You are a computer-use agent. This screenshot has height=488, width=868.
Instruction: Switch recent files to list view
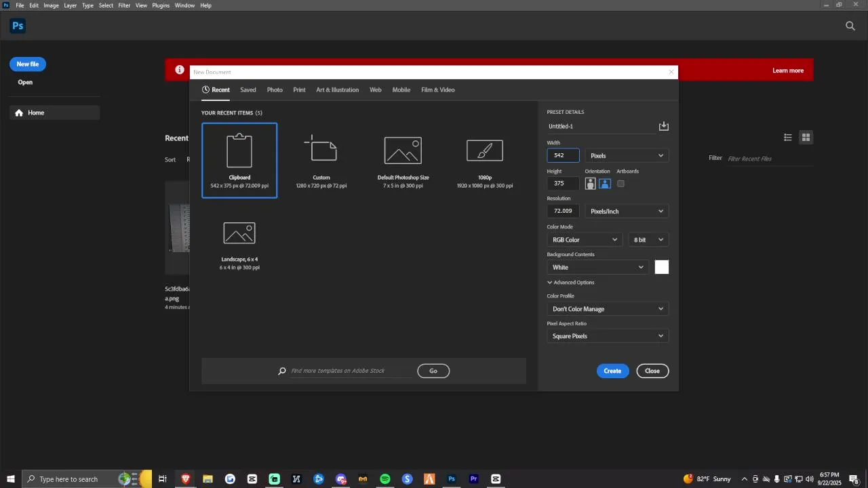coord(788,137)
